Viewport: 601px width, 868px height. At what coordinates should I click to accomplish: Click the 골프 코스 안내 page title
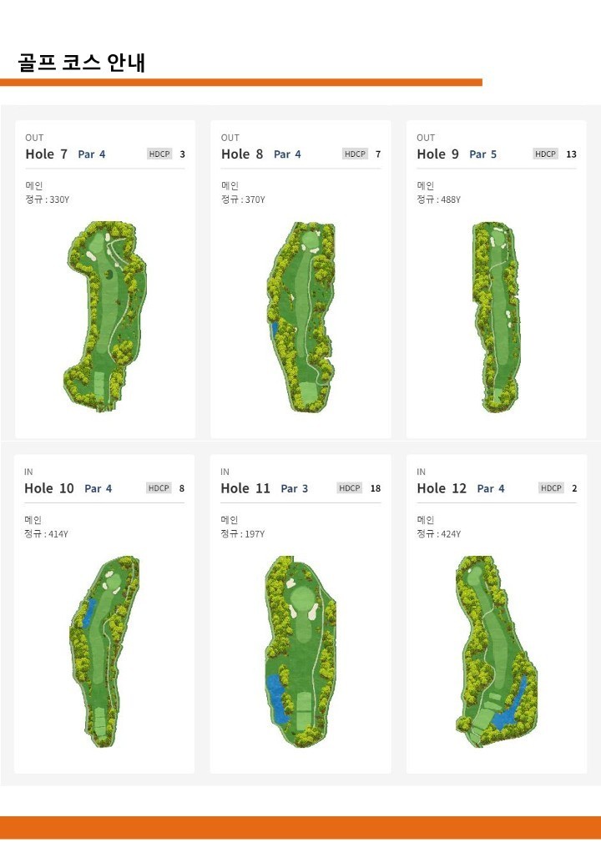pyautogui.click(x=82, y=63)
